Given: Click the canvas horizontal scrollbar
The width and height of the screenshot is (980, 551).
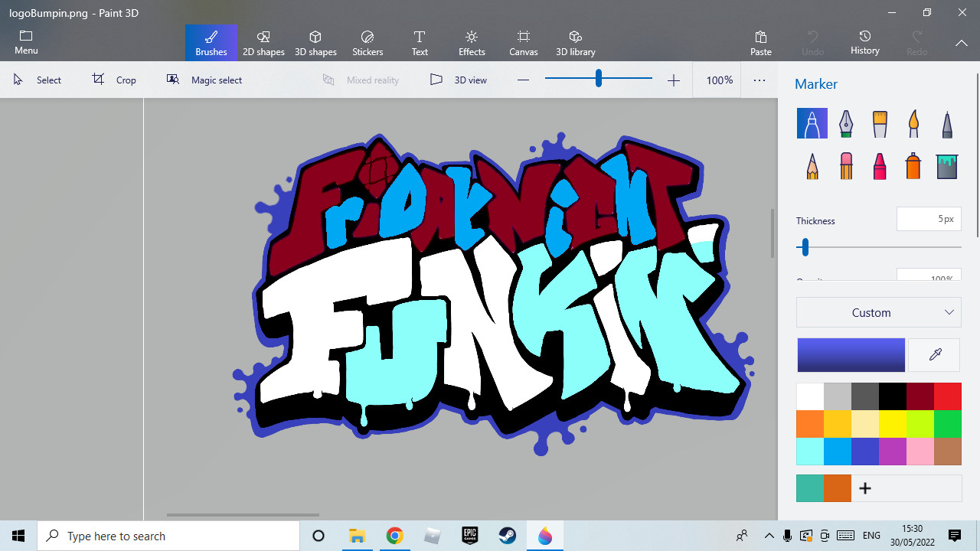Looking at the screenshot, I should point(243,515).
